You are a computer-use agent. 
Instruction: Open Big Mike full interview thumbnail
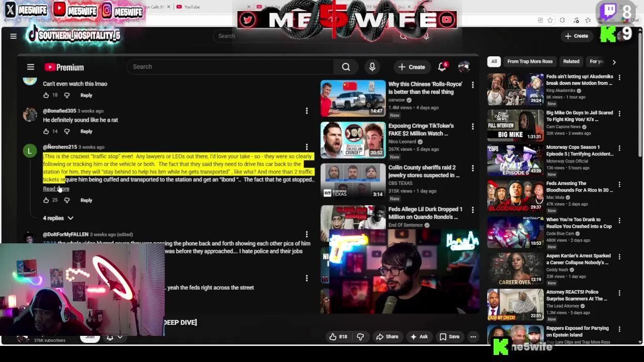515,125
